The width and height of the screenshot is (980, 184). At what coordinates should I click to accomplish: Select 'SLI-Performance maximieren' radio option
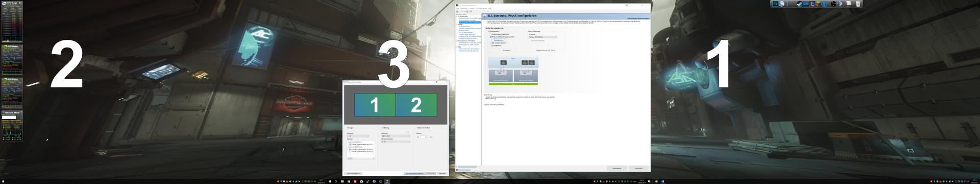(x=500, y=34)
